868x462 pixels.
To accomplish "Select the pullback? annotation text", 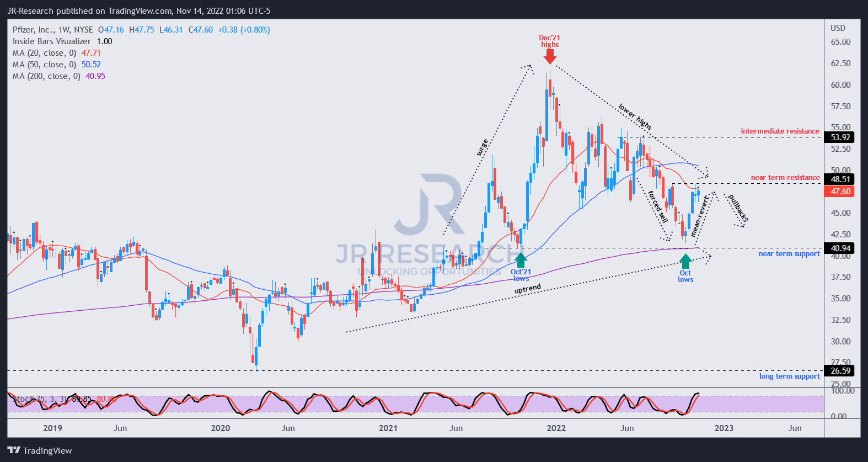I will [x=738, y=209].
